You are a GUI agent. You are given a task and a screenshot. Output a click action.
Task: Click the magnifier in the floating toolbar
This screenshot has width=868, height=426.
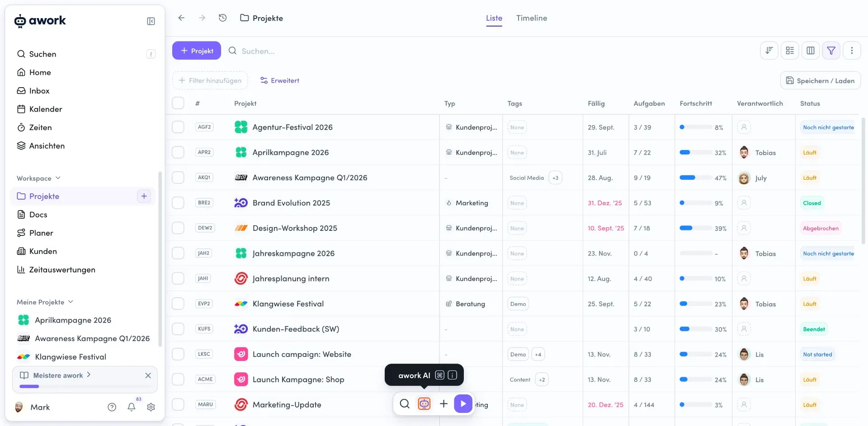[x=405, y=403]
